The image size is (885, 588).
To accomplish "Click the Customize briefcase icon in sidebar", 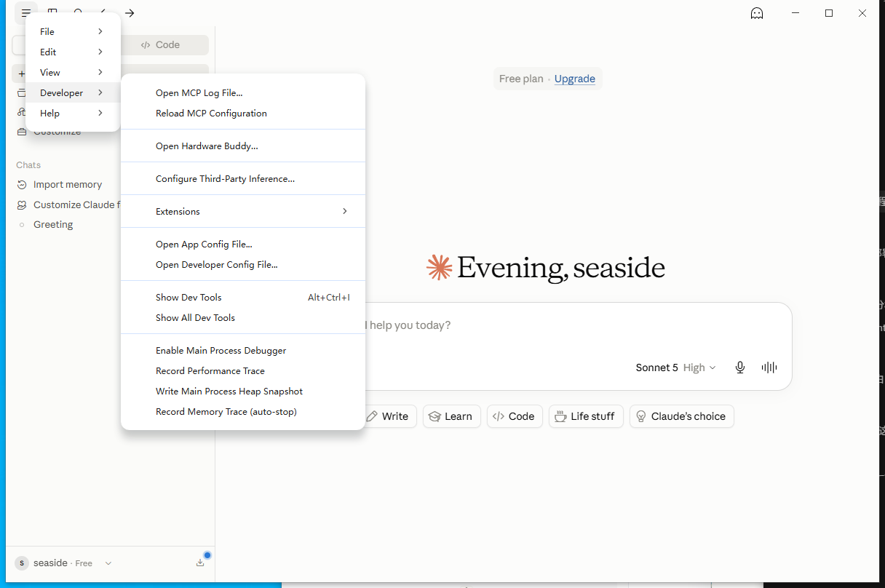I will tap(22, 132).
